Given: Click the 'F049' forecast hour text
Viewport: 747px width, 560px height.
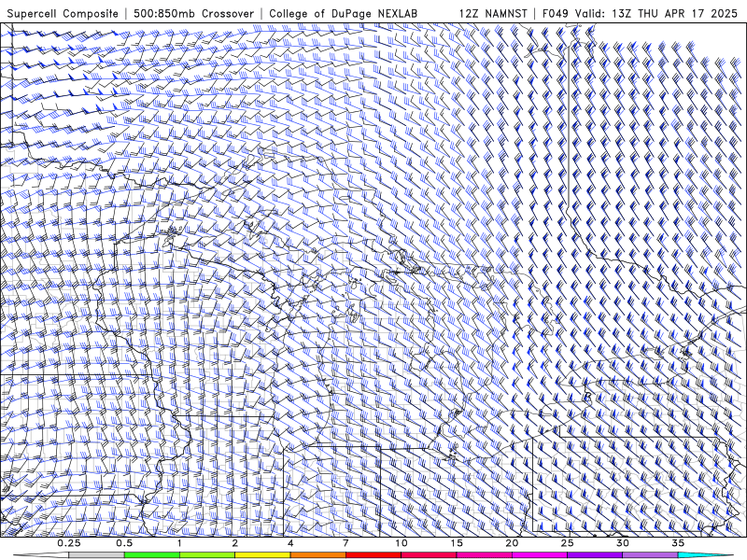Looking at the screenshot, I should [556, 13].
